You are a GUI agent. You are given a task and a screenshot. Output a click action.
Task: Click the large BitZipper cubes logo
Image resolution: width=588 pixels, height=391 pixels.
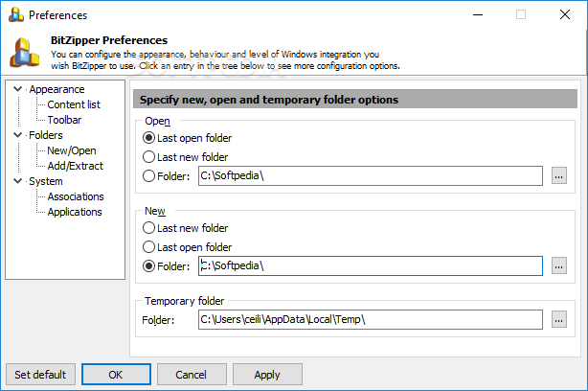pos(24,53)
